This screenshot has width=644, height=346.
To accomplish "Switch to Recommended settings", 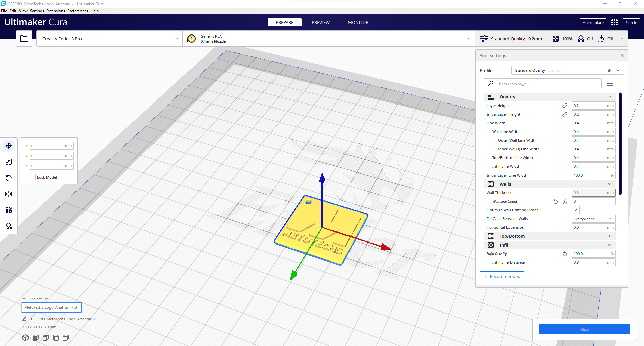I will pos(502,276).
